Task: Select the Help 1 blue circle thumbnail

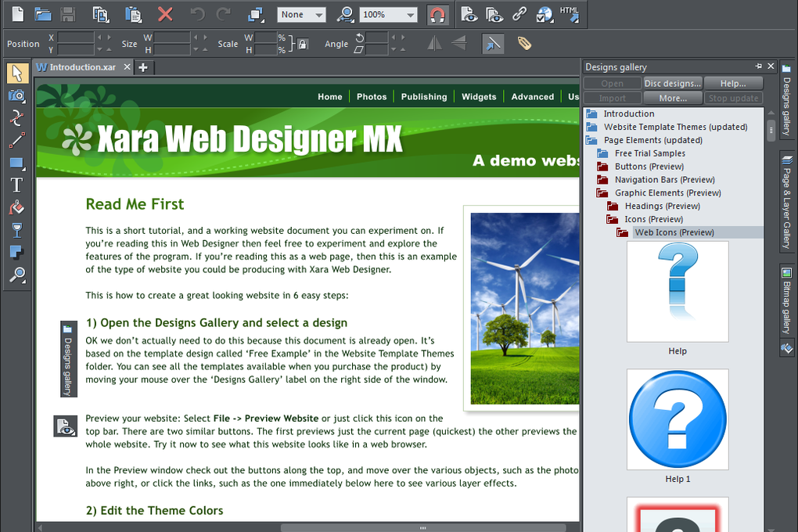Action: [678, 419]
